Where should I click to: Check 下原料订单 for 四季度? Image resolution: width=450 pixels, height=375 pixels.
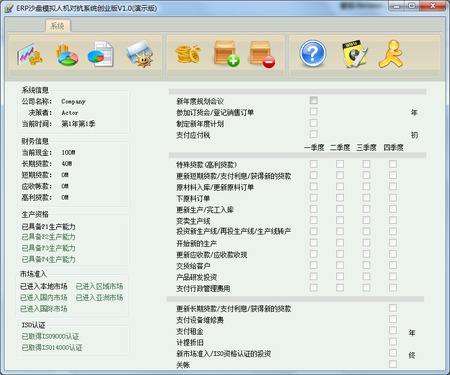pos(393,198)
